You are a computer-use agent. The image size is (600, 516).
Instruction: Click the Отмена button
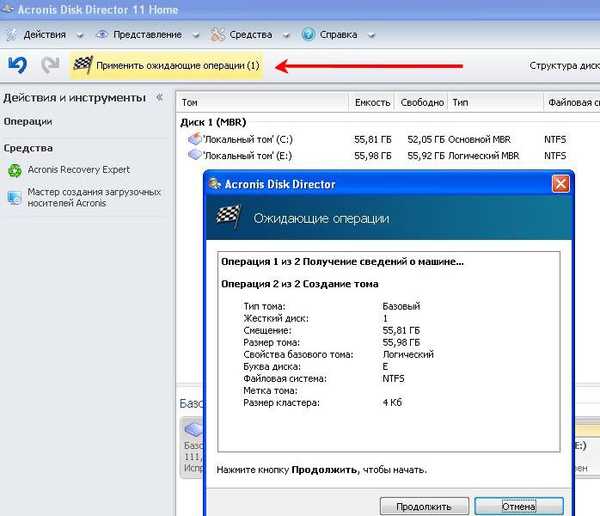[518, 506]
